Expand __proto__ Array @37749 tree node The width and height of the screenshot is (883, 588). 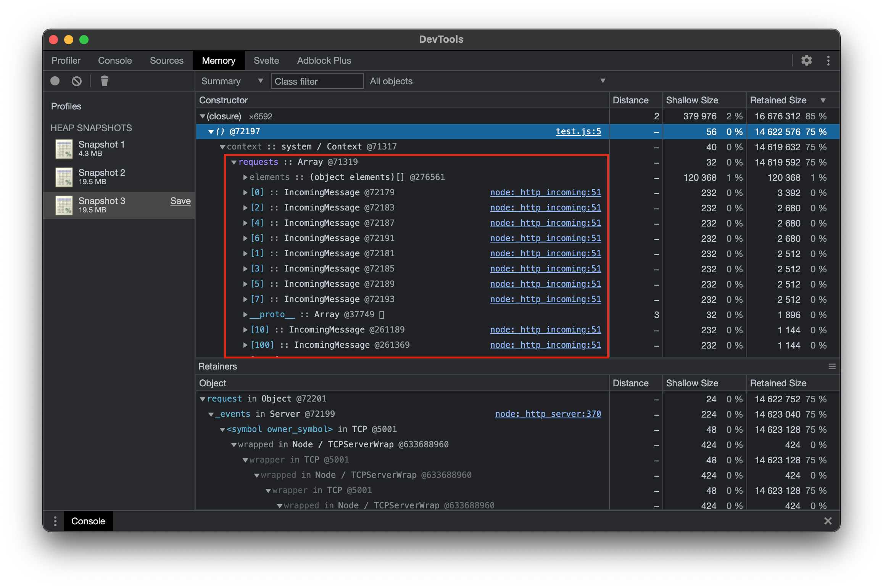[x=244, y=314]
